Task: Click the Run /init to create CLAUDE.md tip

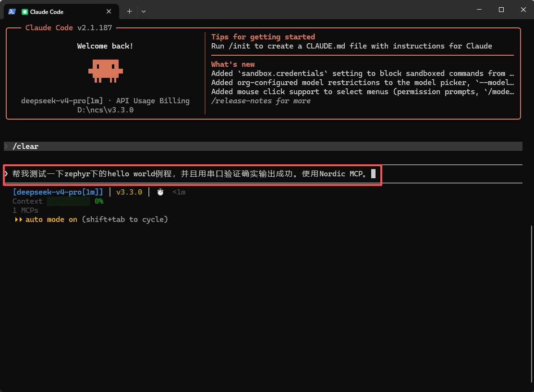Action: click(352, 46)
